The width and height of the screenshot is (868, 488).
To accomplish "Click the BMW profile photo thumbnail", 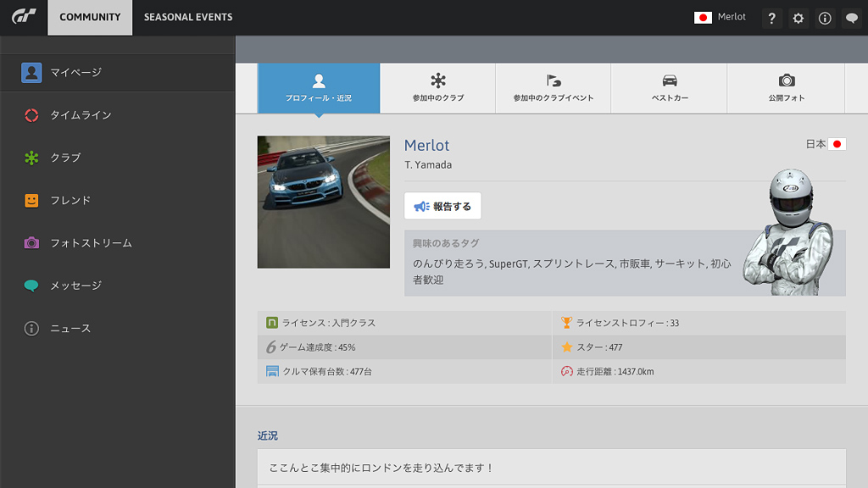I will [323, 202].
